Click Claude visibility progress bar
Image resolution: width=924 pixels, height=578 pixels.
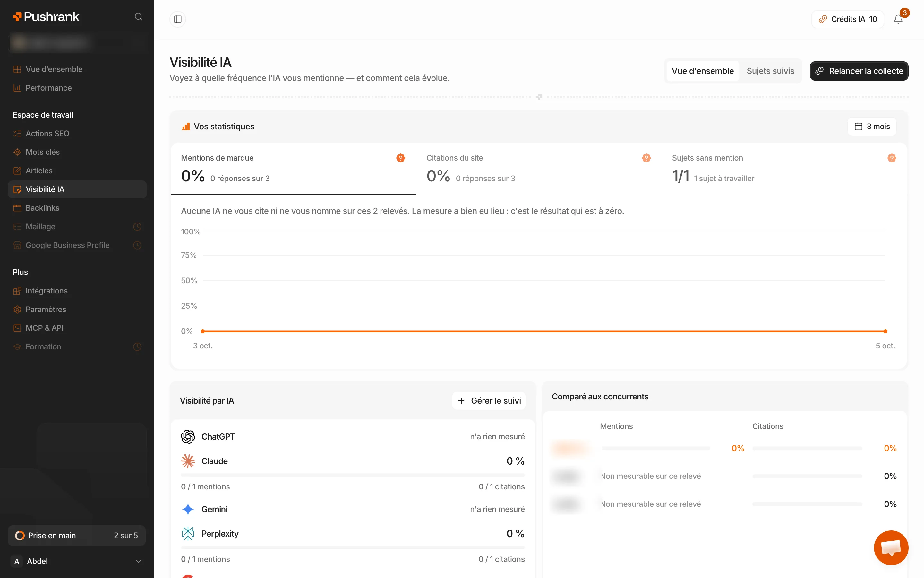(353, 475)
